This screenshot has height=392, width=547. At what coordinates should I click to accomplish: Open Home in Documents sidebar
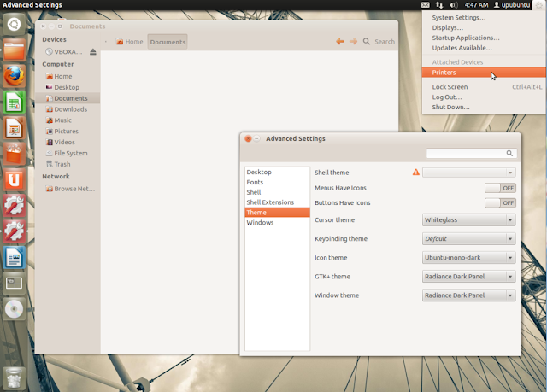pyautogui.click(x=68, y=76)
